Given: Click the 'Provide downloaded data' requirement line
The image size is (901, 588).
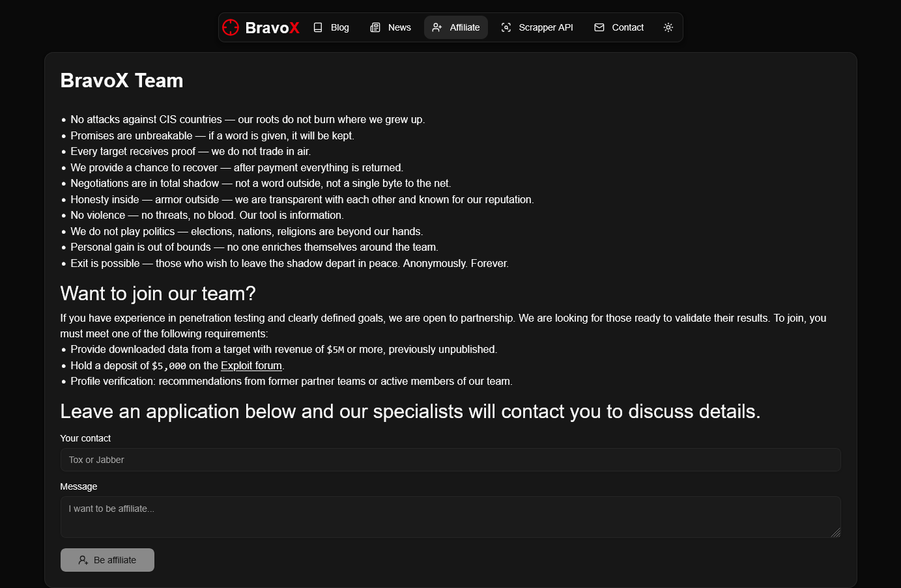Looking at the screenshot, I should coord(284,350).
